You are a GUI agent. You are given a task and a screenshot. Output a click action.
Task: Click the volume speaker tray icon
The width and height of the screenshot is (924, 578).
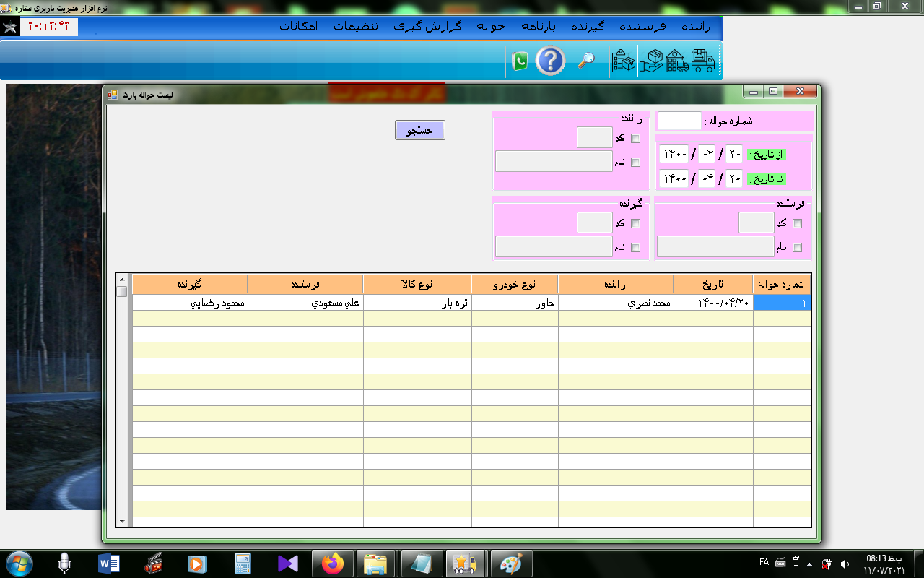point(845,563)
